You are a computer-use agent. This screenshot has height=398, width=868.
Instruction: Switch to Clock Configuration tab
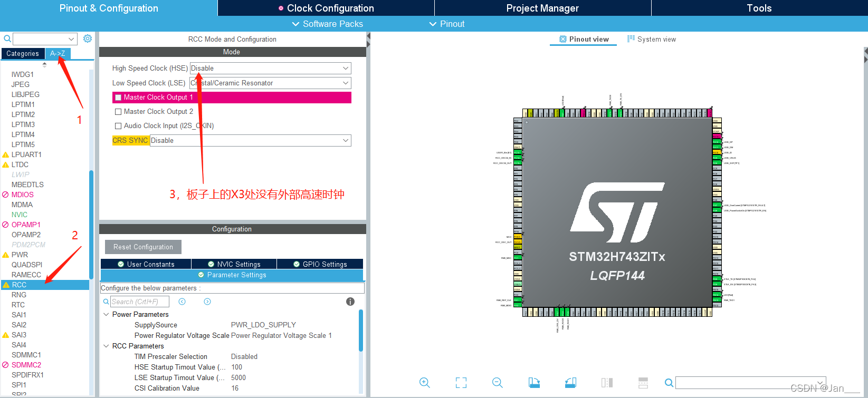326,8
